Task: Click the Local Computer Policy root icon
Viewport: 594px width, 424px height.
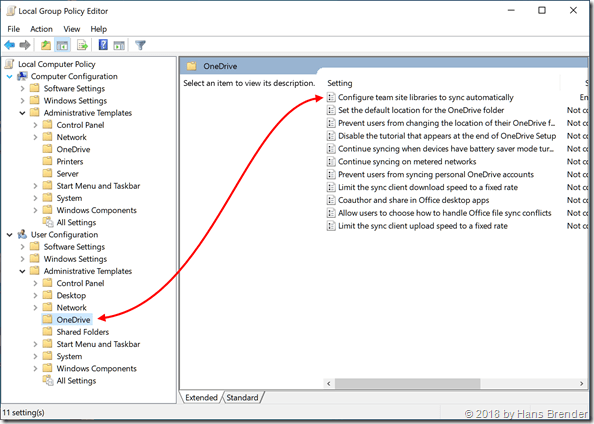Action: (10, 64)
